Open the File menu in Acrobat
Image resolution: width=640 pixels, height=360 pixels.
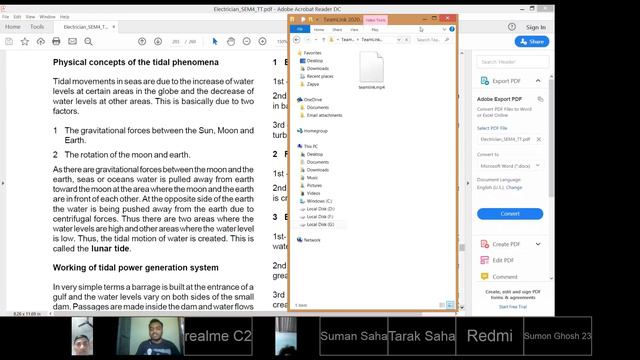(x=5, y=17)
